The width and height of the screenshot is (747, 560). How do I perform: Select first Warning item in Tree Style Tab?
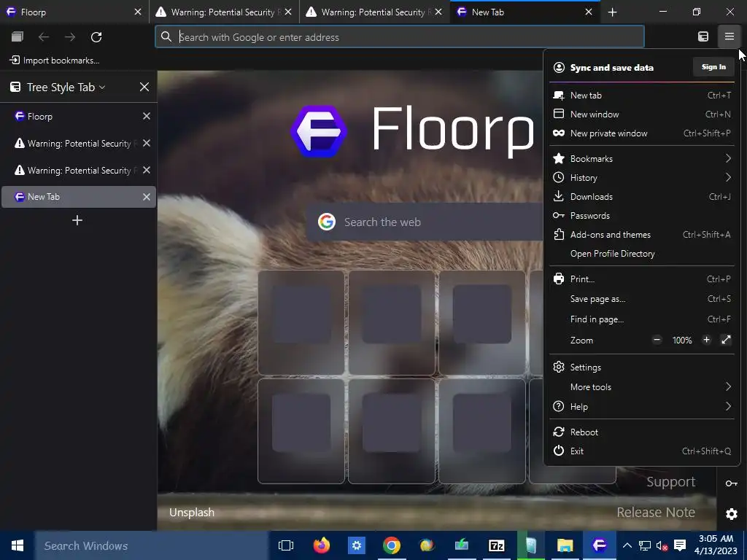point(79,144)
